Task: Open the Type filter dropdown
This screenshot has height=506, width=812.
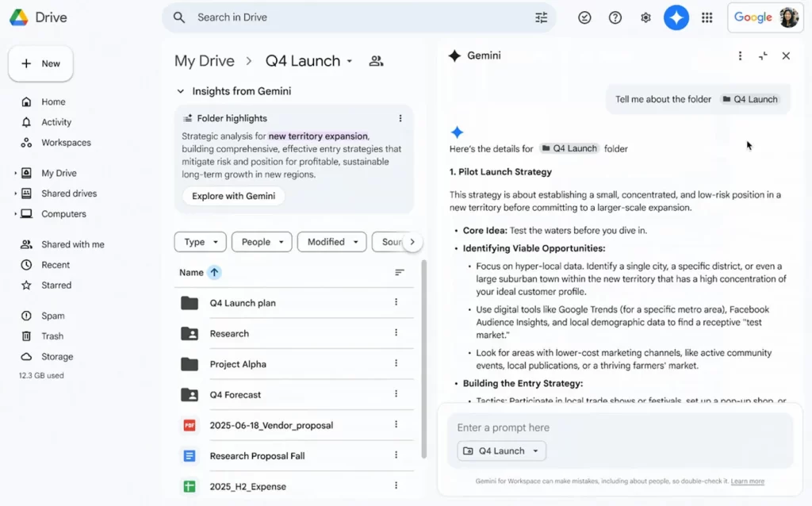Action: (x=200, y=242)
